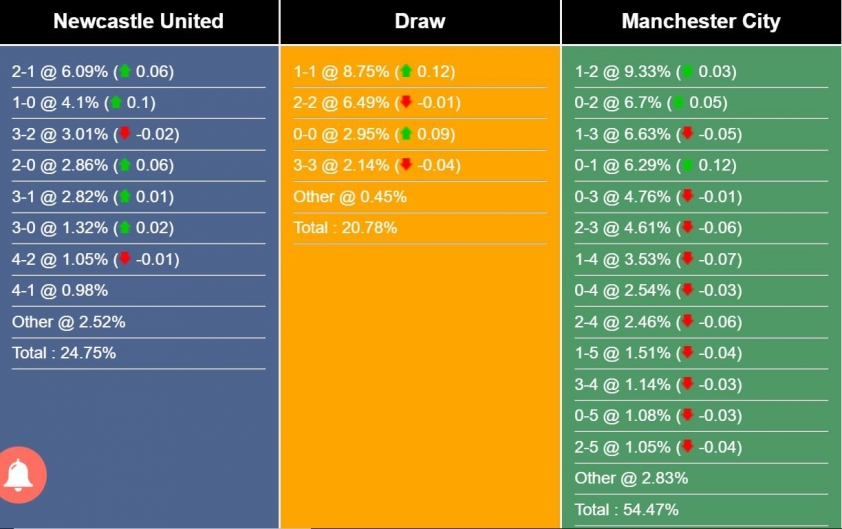Click green up arrow beside 2-1 score
842x529 pixels.
(x=125, y=71)
